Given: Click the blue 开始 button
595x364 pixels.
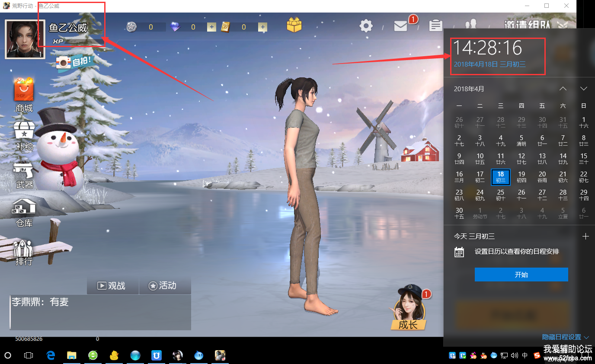Looking at the screenshot, I should 521,275.
